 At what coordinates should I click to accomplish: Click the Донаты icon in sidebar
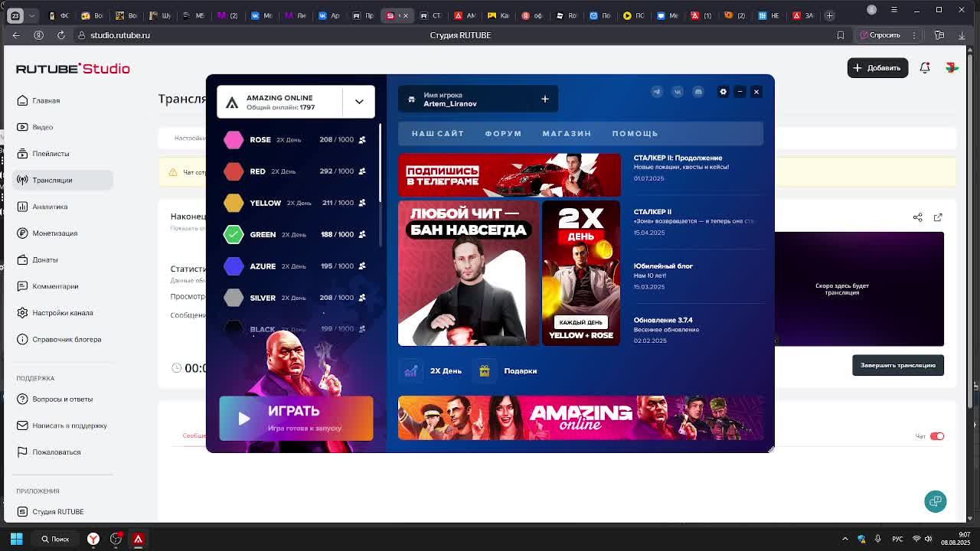coord(22,259)
